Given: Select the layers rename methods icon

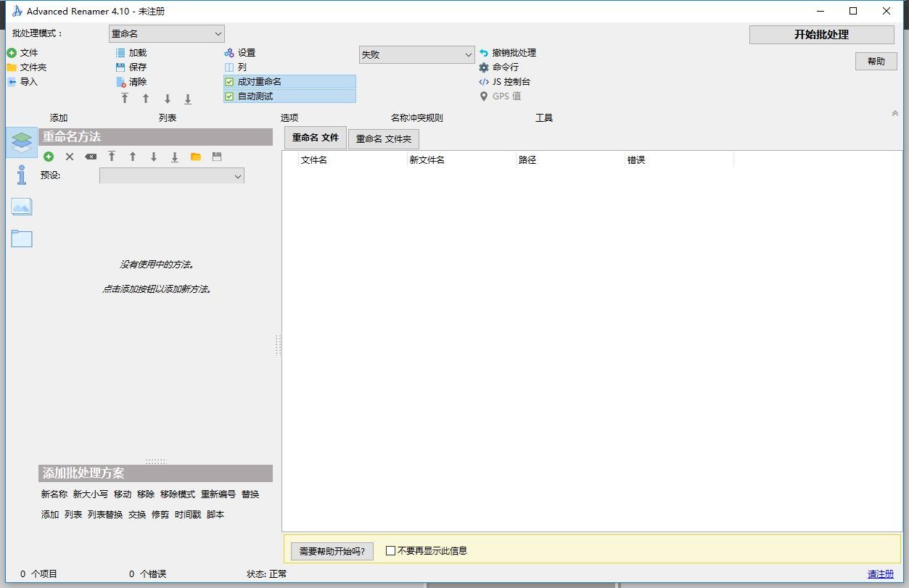Looking at the screenshot, I should (x=22, y=142).
